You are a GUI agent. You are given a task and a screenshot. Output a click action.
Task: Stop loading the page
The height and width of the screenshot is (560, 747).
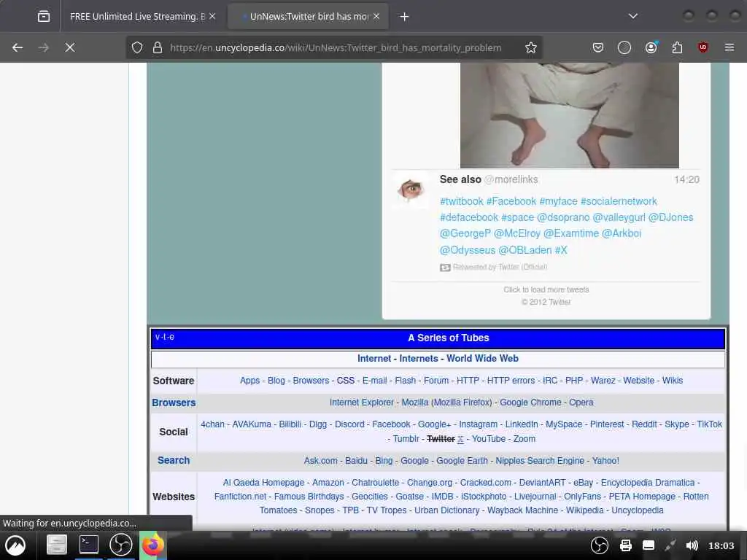(69, 47)
